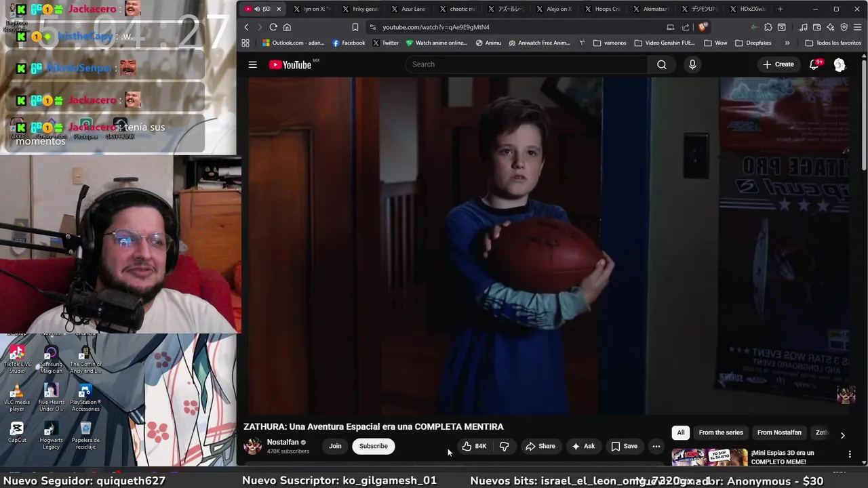This screenshot has width=868, height=488.
Task: Click the Share button under video
Action: click(540, 446)
